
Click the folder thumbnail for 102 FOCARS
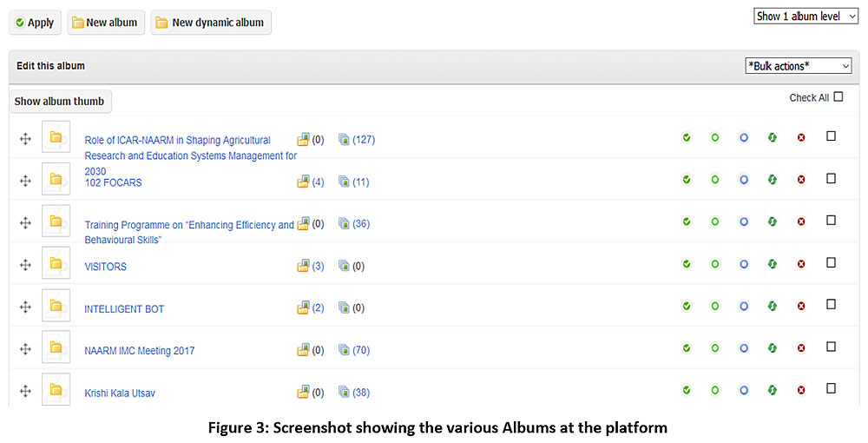click(x=56, y=180)
